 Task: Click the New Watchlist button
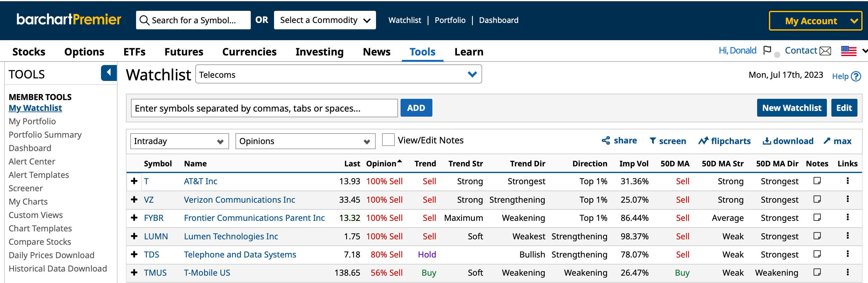click(x=792, y=108)
